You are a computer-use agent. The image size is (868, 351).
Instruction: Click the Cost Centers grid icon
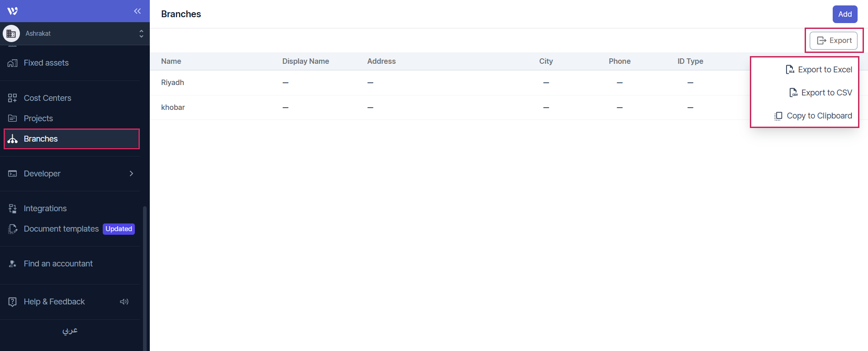point(13,98)
